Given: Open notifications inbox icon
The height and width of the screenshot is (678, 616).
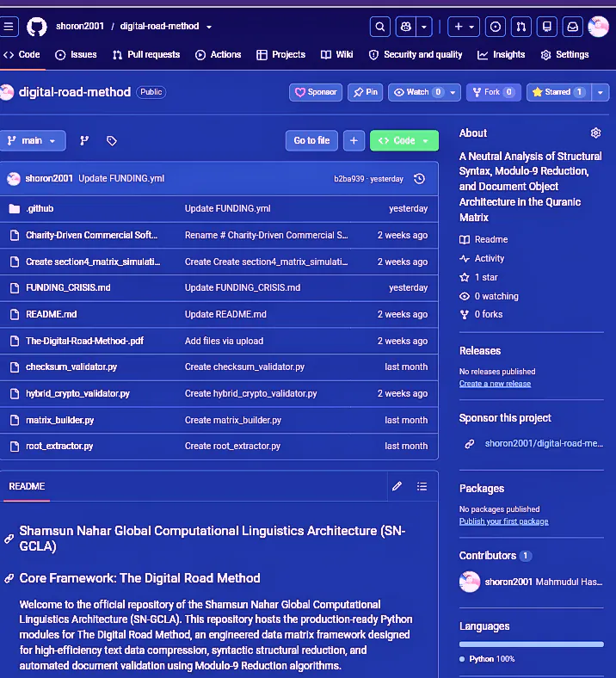Looking at the screenshot, I should click(x=573, y=27).
